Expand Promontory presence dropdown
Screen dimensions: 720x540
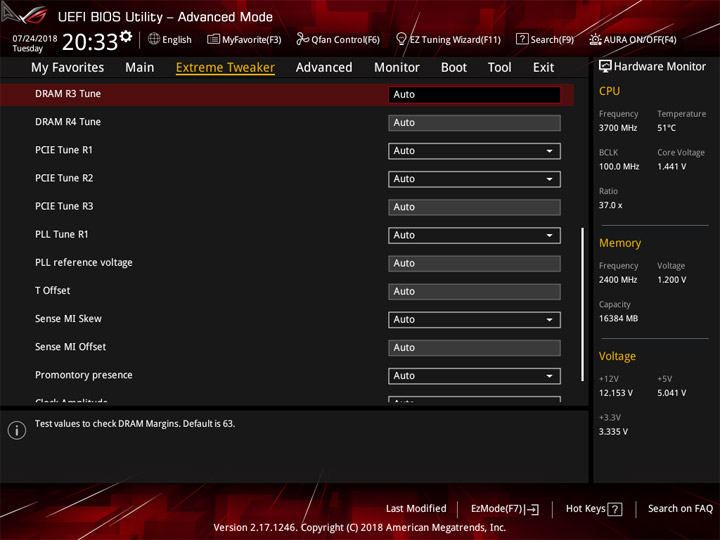[474, 376]
